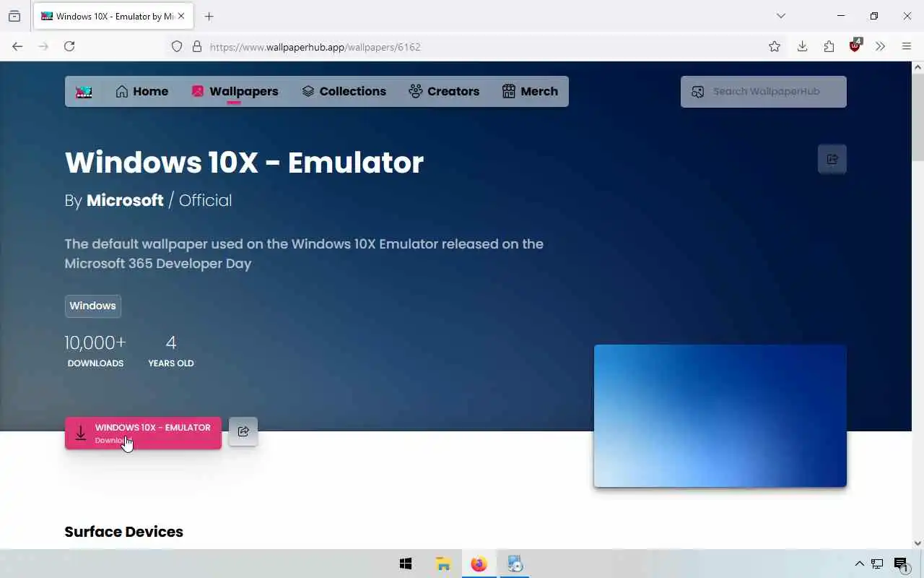Open the Firefox downloads panel
This screenshot has width=924, height=578.
point(802,46)
